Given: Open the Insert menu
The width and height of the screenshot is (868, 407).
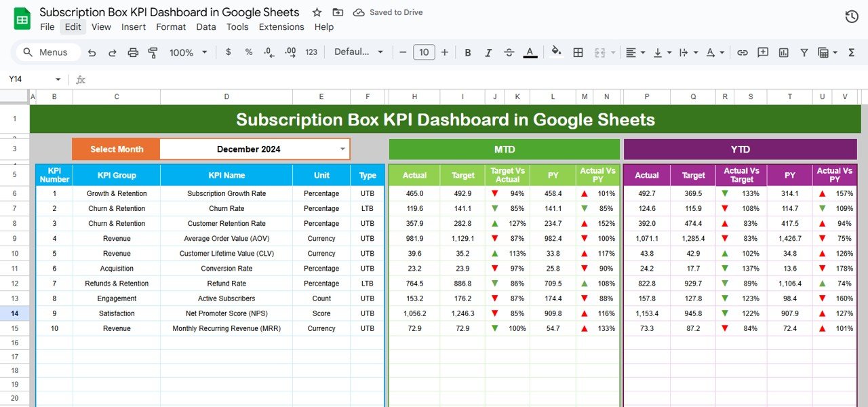Looking at the screenshot, I should coord(134,27).
